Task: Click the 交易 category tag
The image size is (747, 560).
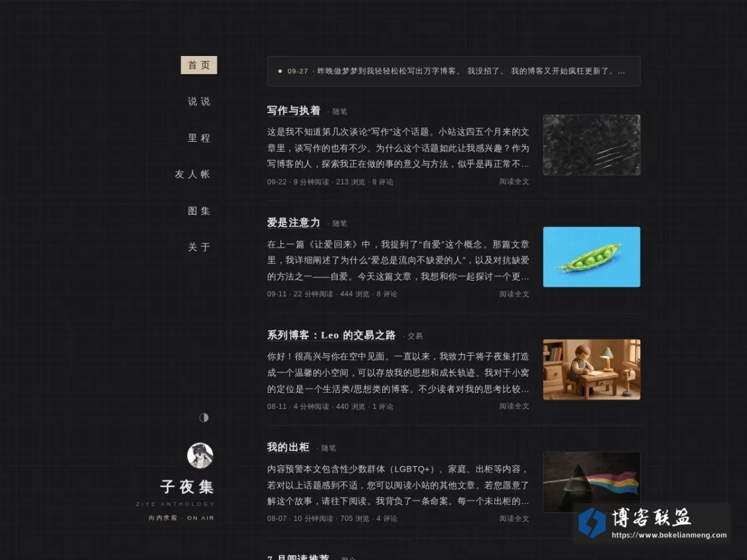Action: click(415, 336)
